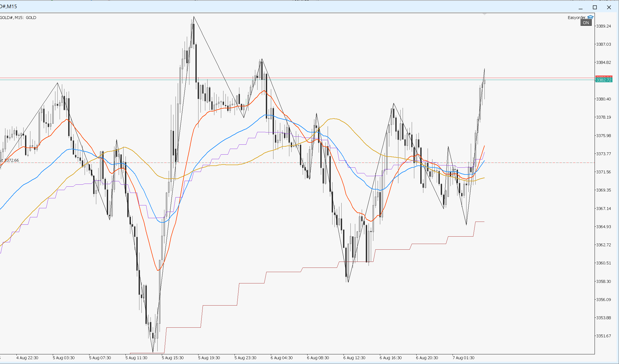The height and width of the screenshot is (364, 619).
Task: Click the 7 Aug 01:30 time axis label
Action: [463, 358]
